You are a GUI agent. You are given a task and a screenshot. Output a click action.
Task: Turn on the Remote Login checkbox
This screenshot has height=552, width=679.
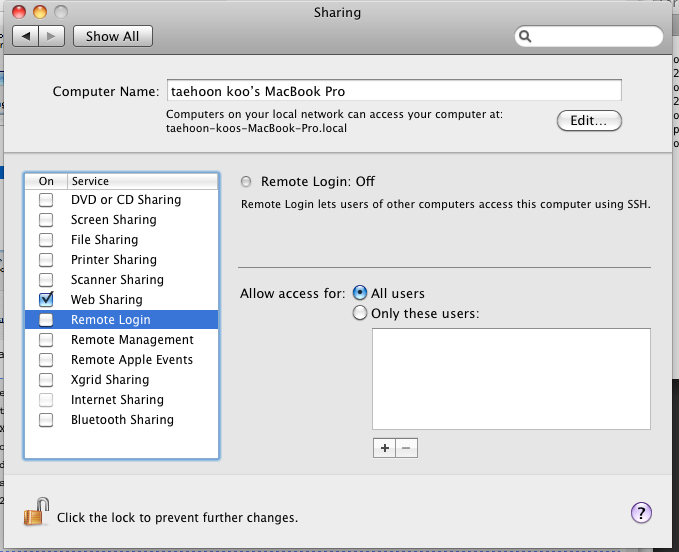click(x=46, y=320)
